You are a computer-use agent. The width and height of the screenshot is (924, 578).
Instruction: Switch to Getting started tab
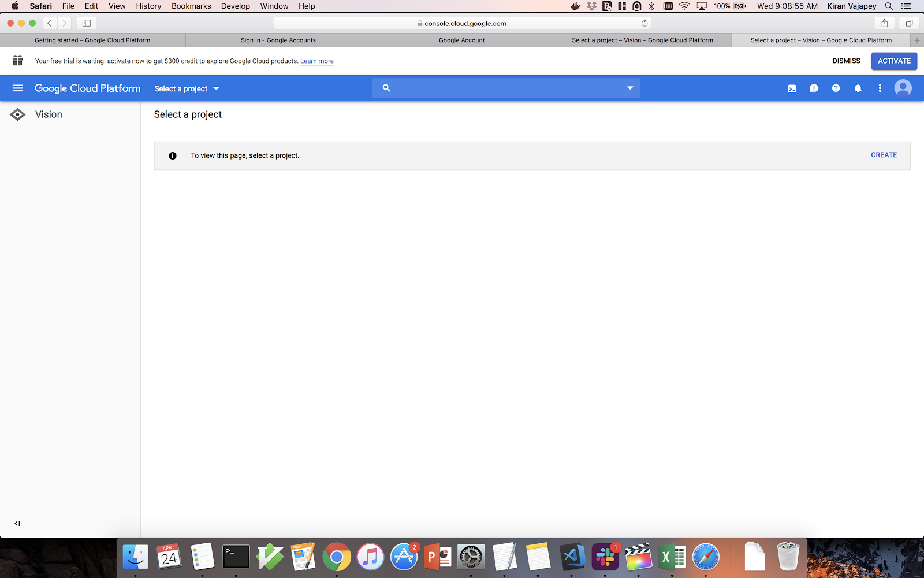(92, 40)
